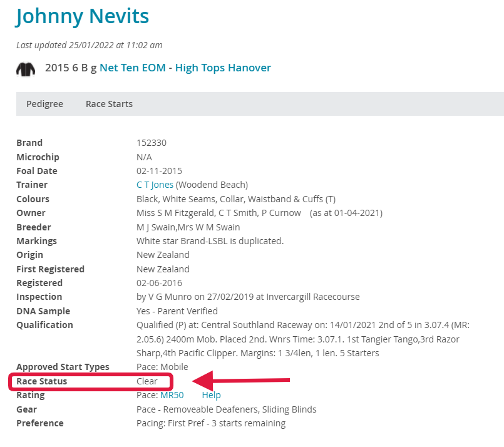
Task: Switch to the Race Starts tab
Action: tap(109, 104)
